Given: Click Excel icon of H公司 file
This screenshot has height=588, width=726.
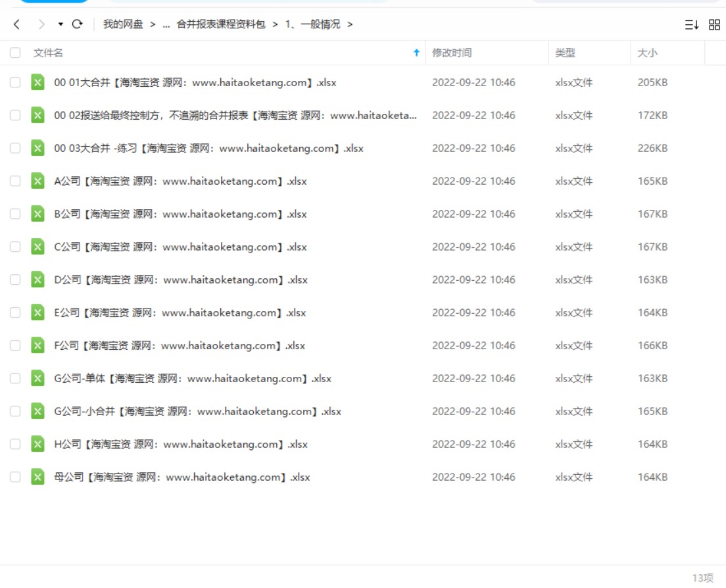Looking at the screenshot, I should 37,444.
